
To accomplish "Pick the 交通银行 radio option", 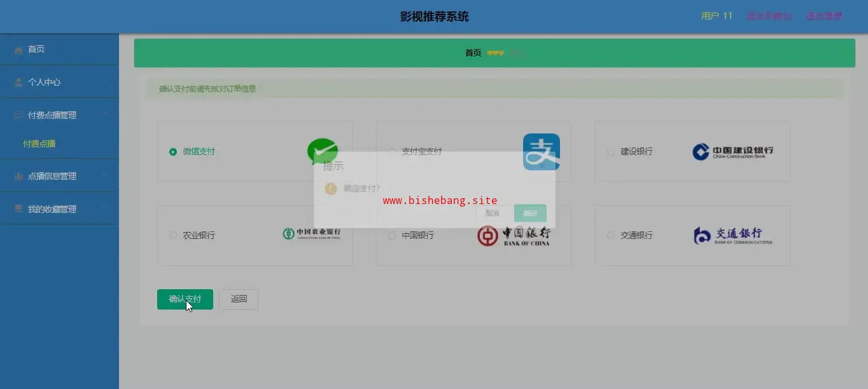I will click(x=611, y=235).
